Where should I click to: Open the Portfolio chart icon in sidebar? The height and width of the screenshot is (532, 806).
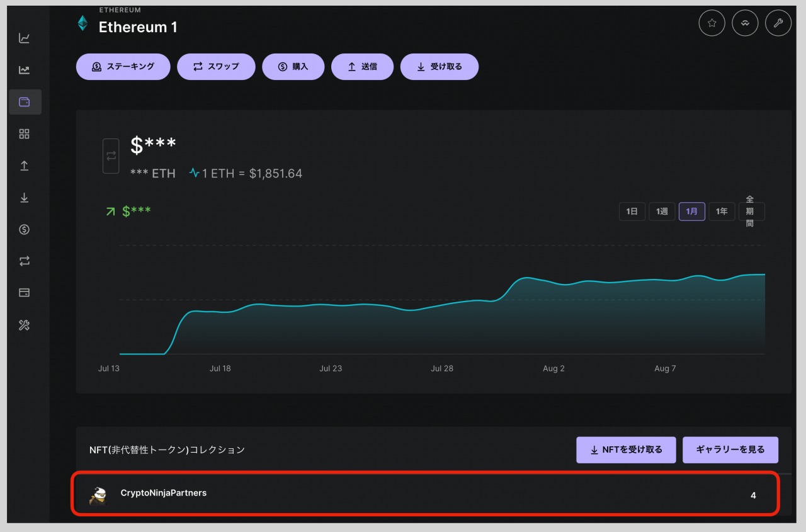pyautogui.click(x=25, y=38)
